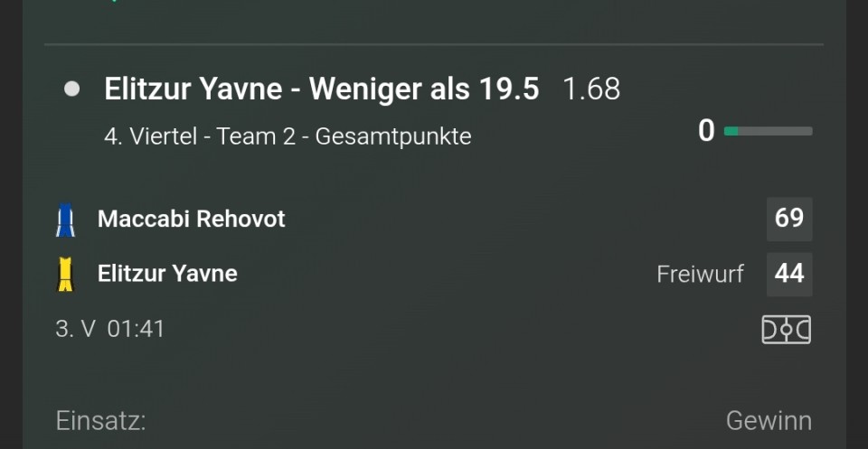Click the 3. V 01:41 game clock

(x=110, y=329)
